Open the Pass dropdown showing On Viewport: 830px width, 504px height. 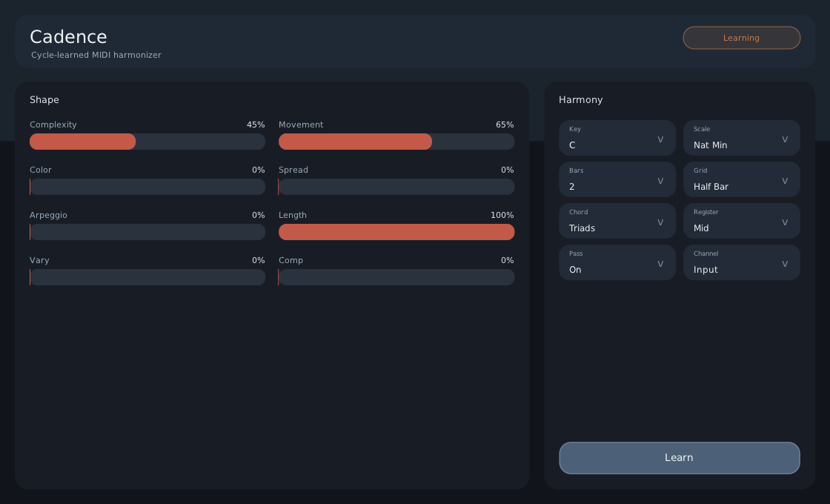617,262
